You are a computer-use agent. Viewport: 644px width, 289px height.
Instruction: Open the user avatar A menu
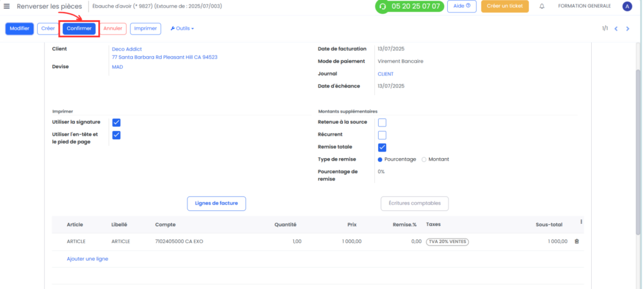click(627, 6)
